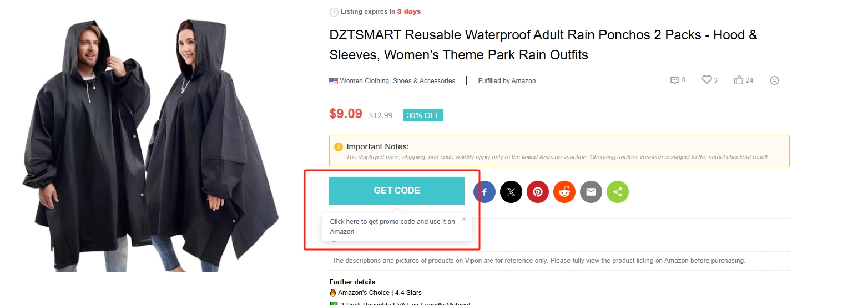Click the listing expiry clock icon
Image resolution: width=868 pixels, height=305 pixels.
click(x=334, y=12)
